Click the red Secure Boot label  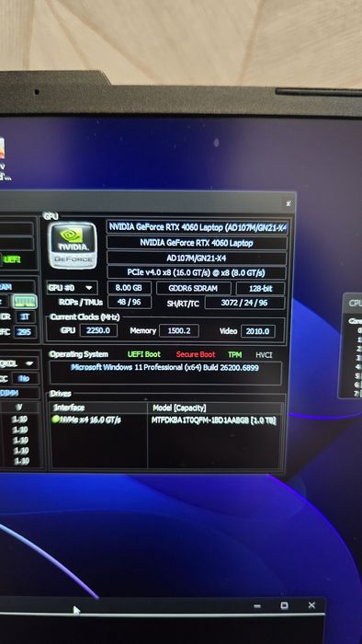pyautogui.click(x=196, y=354)
